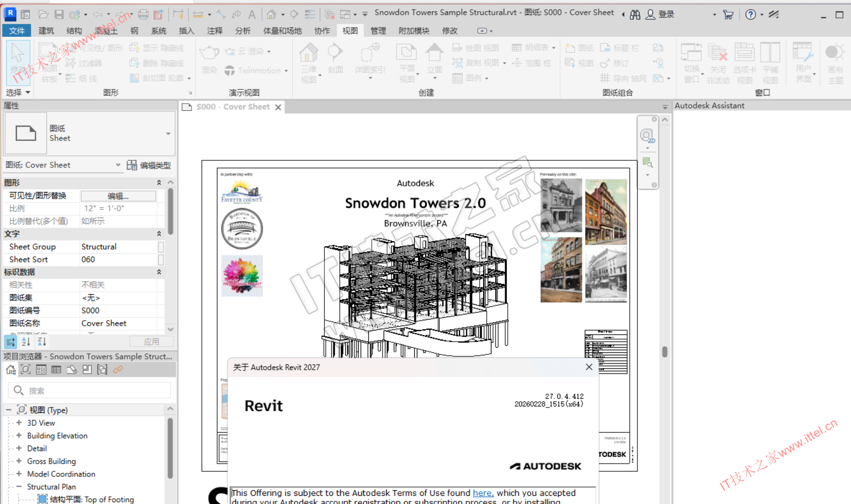Click the Print icon in quick access toolbar
851x504 pixels.
pyautogui.click(x=144, y=14)
